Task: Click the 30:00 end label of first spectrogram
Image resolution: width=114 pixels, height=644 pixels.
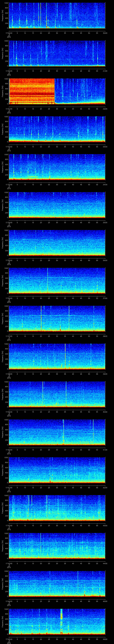Action: coord(105,33)
